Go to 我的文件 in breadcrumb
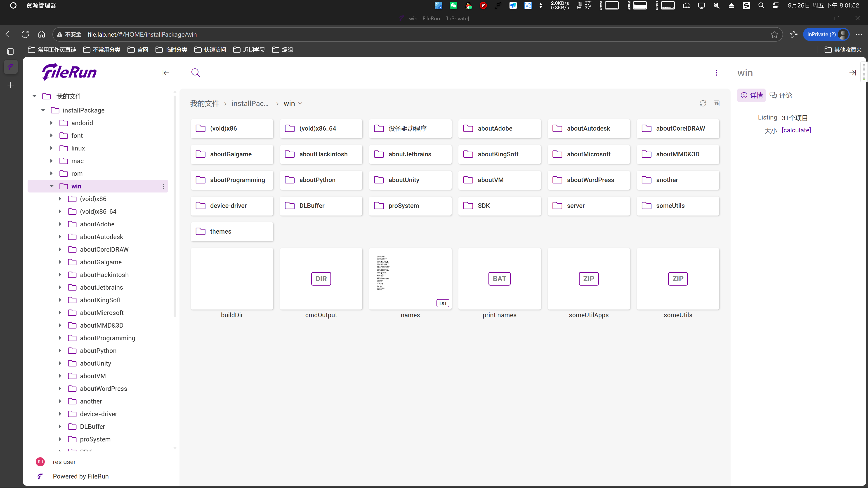 click(205, 103)
